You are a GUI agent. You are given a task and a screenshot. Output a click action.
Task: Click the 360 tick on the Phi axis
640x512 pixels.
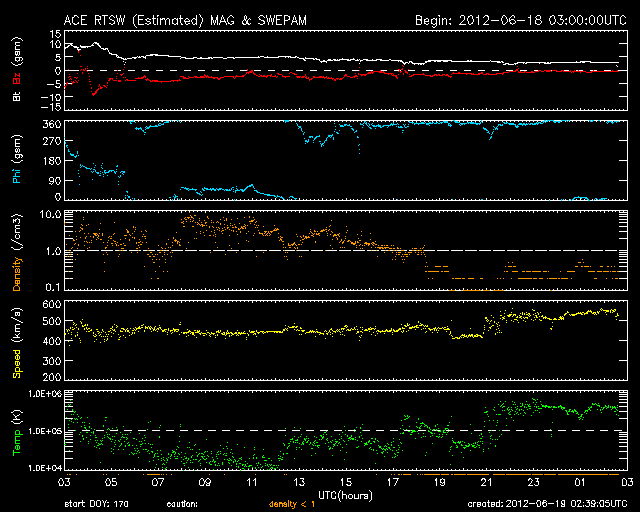pyautogui.click(x=52, y=124)
